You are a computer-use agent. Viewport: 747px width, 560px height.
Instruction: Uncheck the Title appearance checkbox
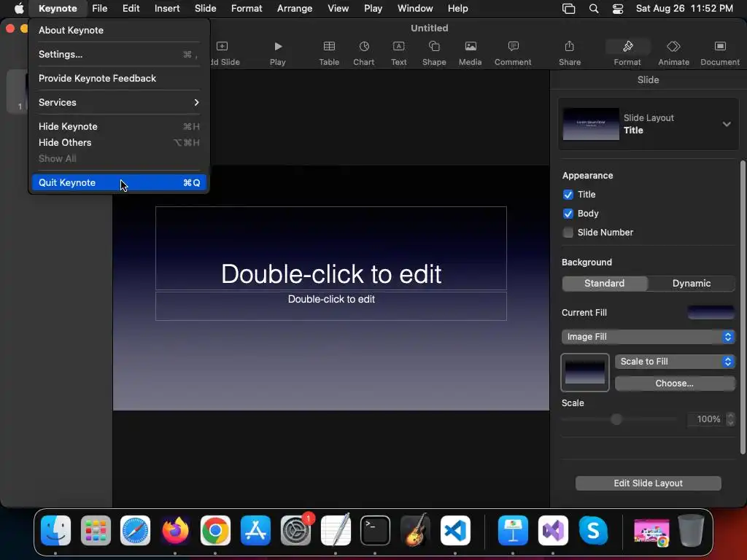pyautogui.click(x=568, y=195)
